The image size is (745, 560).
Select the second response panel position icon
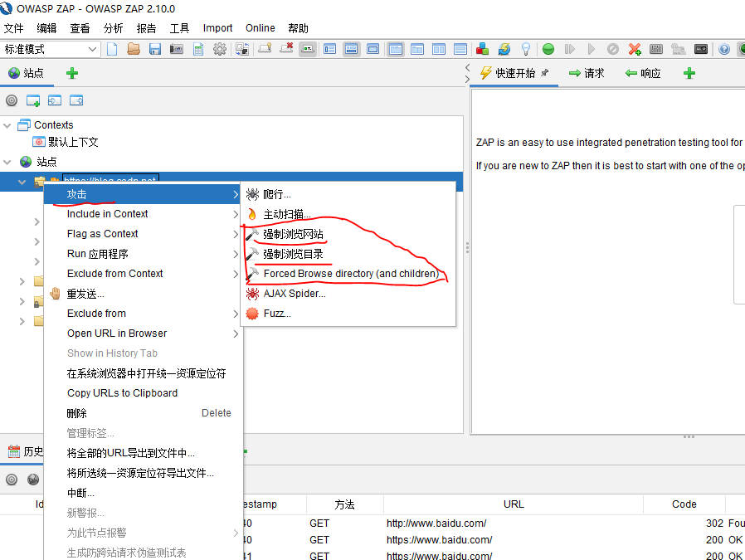point(417,49)
